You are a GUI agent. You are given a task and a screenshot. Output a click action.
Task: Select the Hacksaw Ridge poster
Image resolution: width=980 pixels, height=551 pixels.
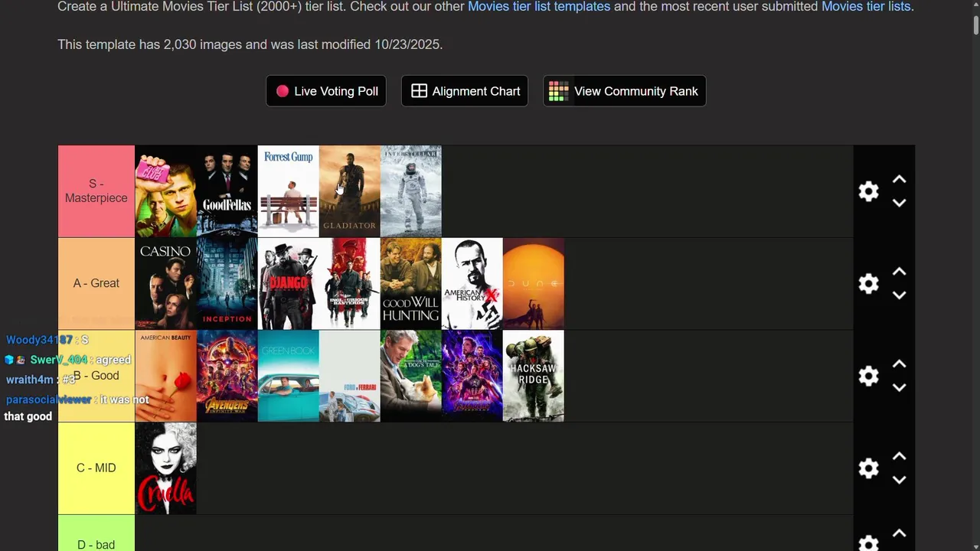pos(533,376)
